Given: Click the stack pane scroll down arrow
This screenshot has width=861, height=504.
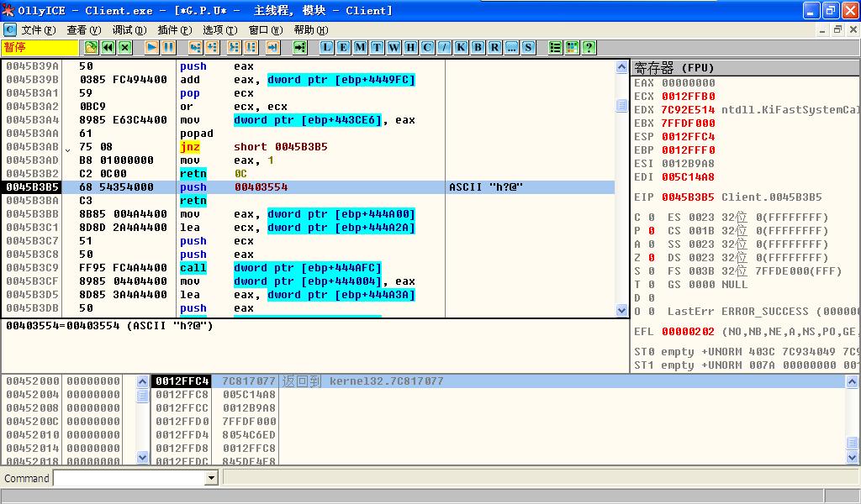Looking at the screenshot, I should pyautogui.click(x=853, y=457).
